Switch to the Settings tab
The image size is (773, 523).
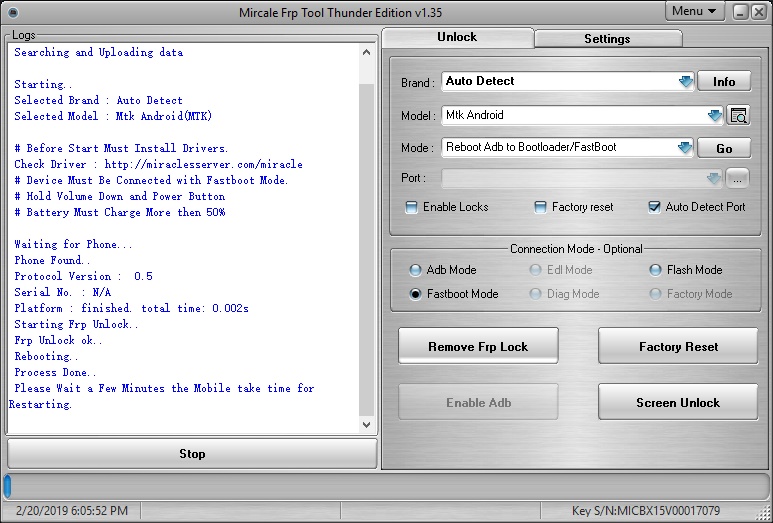pyautogui.click(x=607, y=39)
